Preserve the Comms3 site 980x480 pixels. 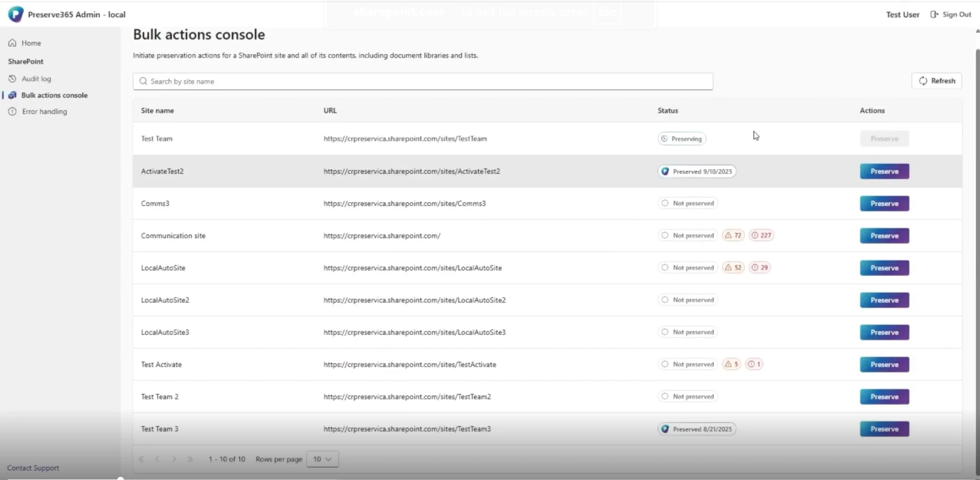884,203
